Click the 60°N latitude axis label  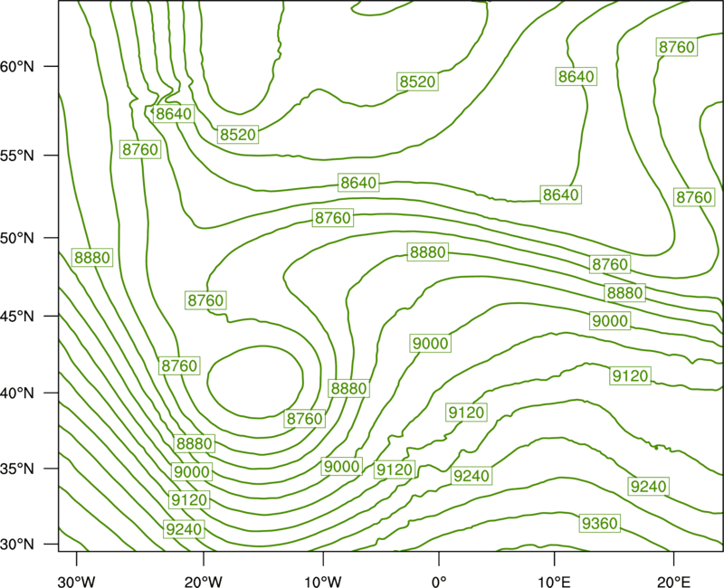17,66
